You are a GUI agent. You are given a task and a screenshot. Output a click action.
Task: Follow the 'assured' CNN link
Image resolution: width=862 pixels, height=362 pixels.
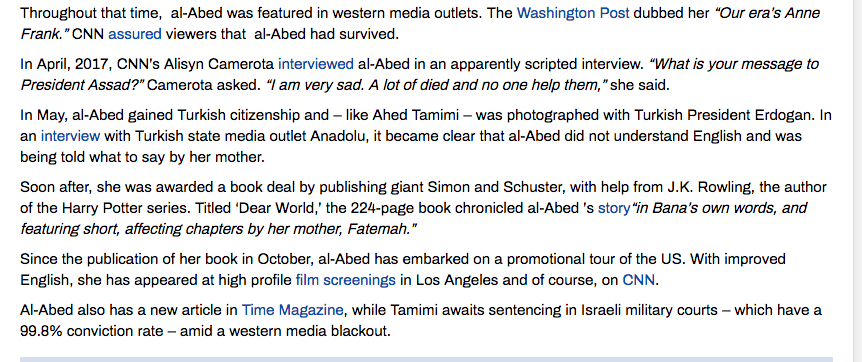tap(135, 35)
